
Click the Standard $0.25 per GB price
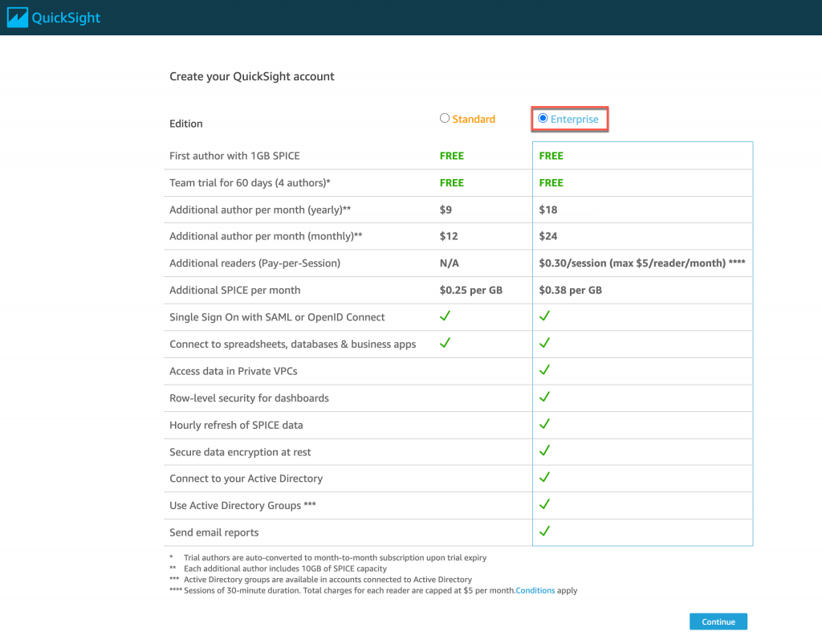click(x=470, y=290)
